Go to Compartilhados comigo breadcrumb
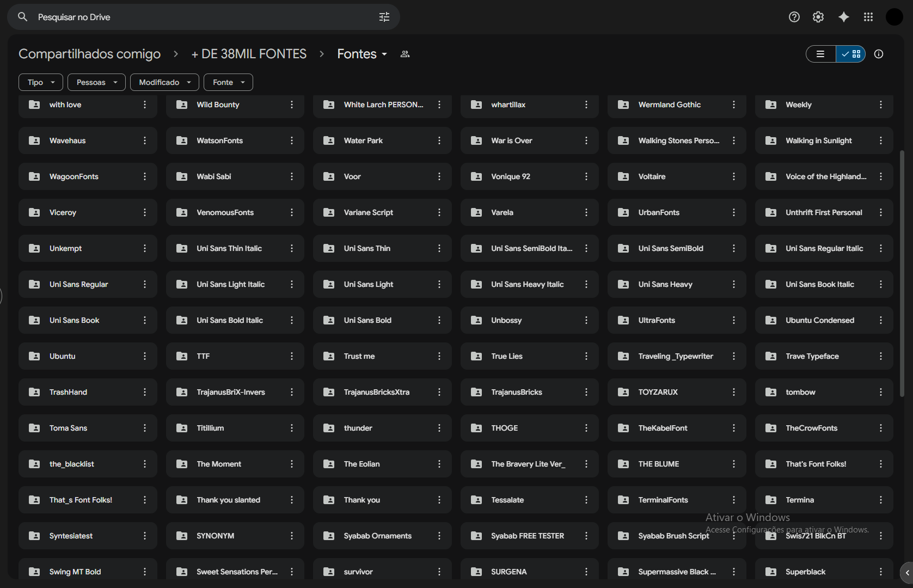The width and height of the screenshot is (913, 588). [x=89, y=54]
